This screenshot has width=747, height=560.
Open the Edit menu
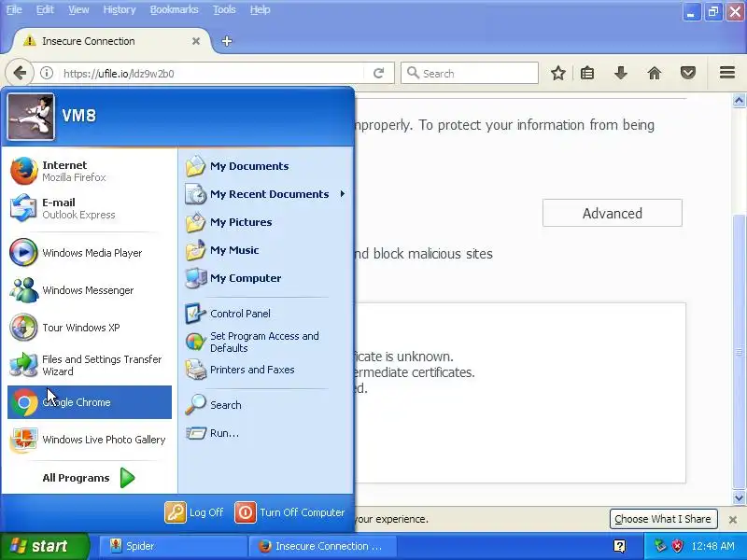45,9
